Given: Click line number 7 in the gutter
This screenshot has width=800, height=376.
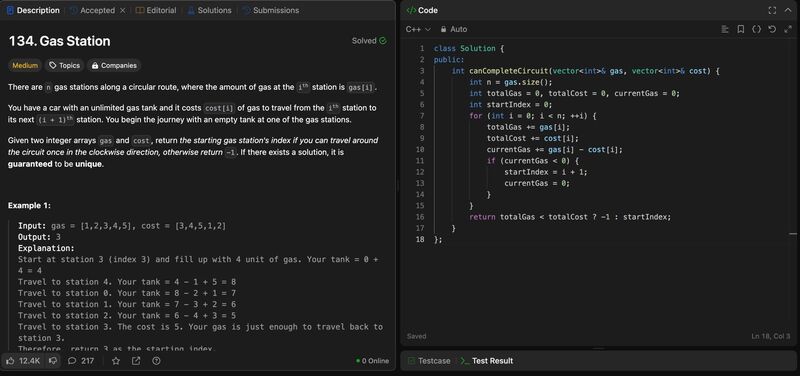Looking at the screenshot, I should coord(422,116).
